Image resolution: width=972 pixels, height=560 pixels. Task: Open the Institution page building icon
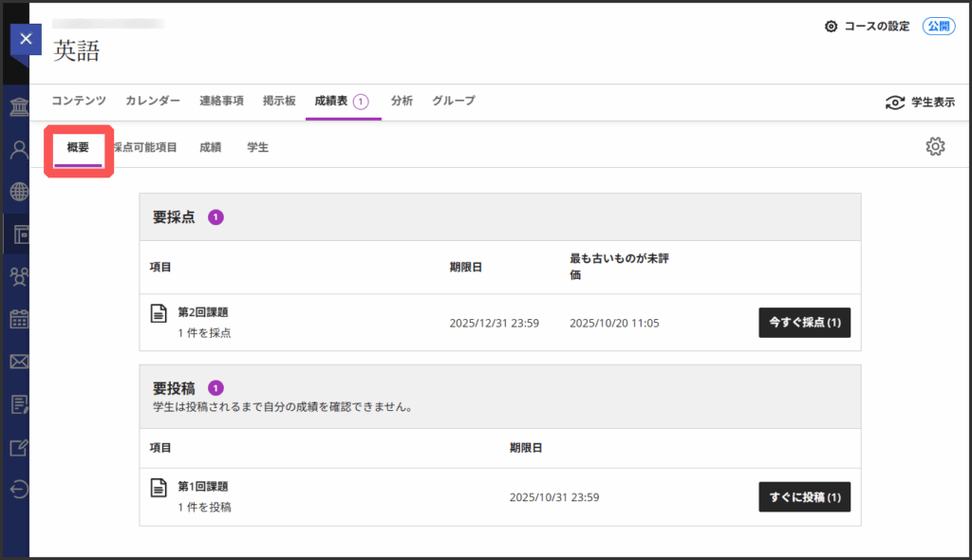[x=19, y=106]
